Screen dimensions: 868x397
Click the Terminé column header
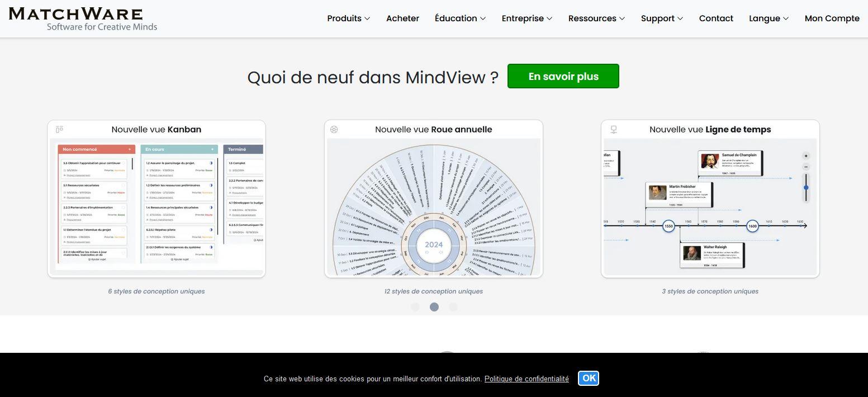click(243, 149)
